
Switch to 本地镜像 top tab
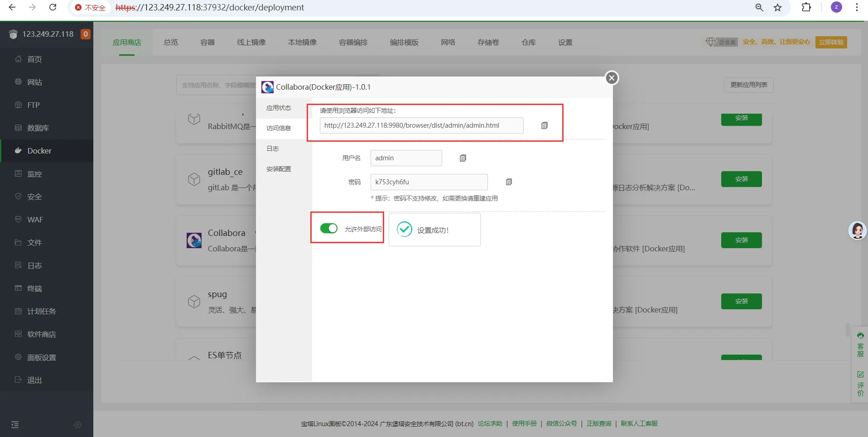[303, 43]
